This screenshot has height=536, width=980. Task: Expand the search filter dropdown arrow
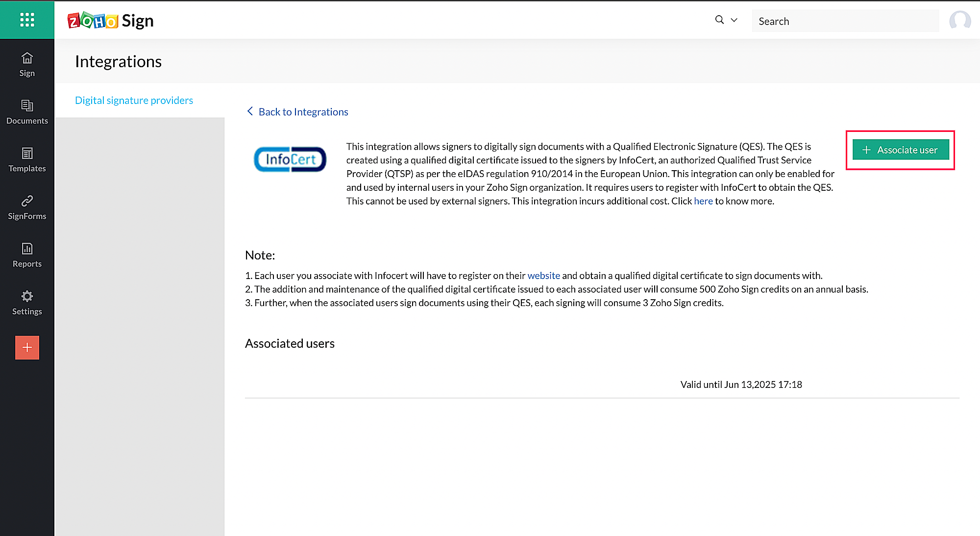click(734, 20)
